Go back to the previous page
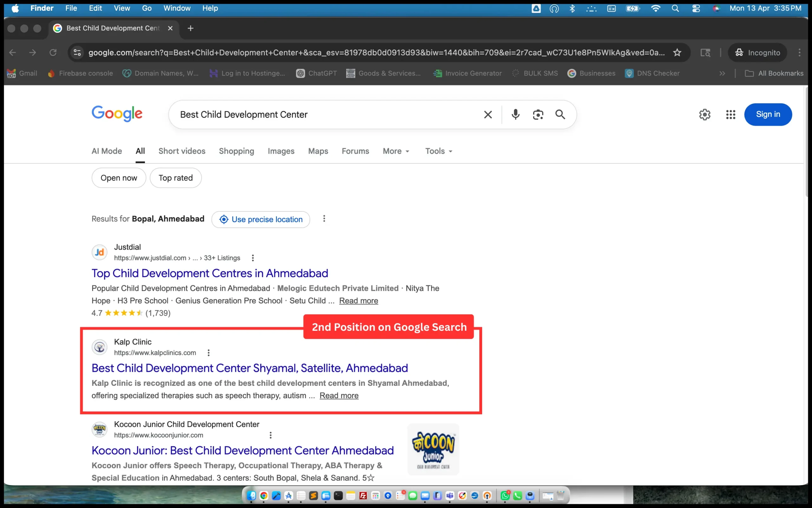812x508 pixels. click(x=12, y=52)
